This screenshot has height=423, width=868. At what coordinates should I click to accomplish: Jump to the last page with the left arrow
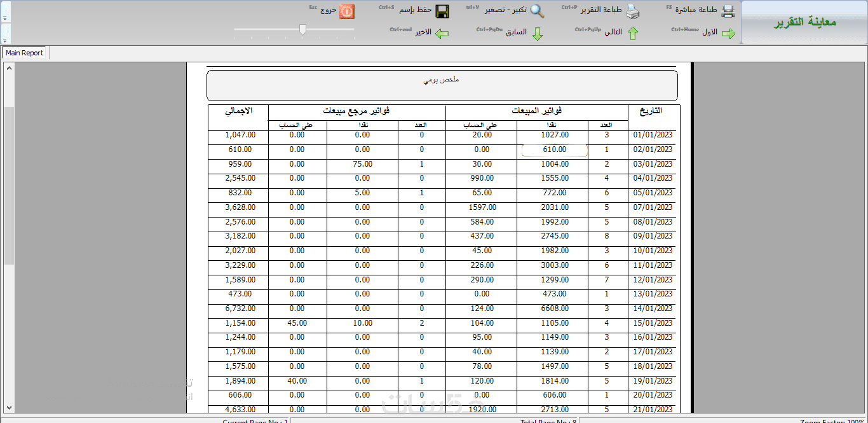[442, 33]
